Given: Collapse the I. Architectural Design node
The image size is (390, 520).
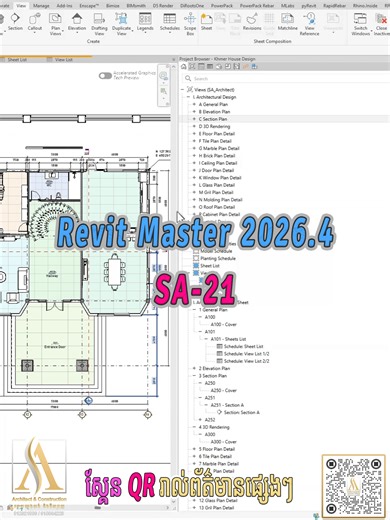Looking at the screenshot, I should pos(188,97).
